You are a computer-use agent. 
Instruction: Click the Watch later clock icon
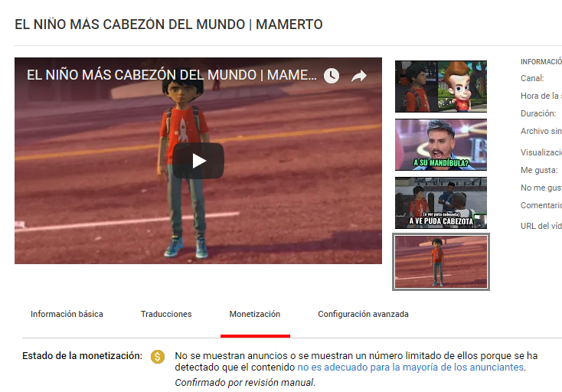[x=332, y=76]
